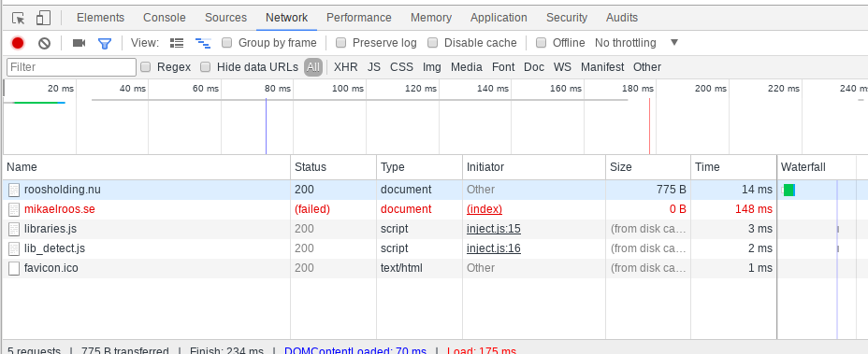Viewport: 868px width, 354px height.
Task: Toggle the waterfall overview view icon
Action: (x=203, y=43)
